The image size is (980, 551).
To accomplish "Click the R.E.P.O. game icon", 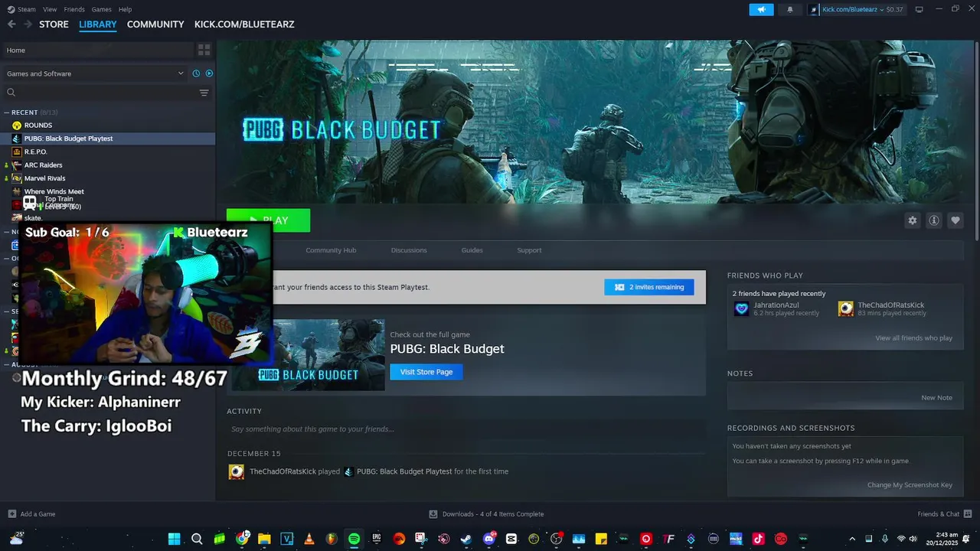I will [x=17, y=152].
